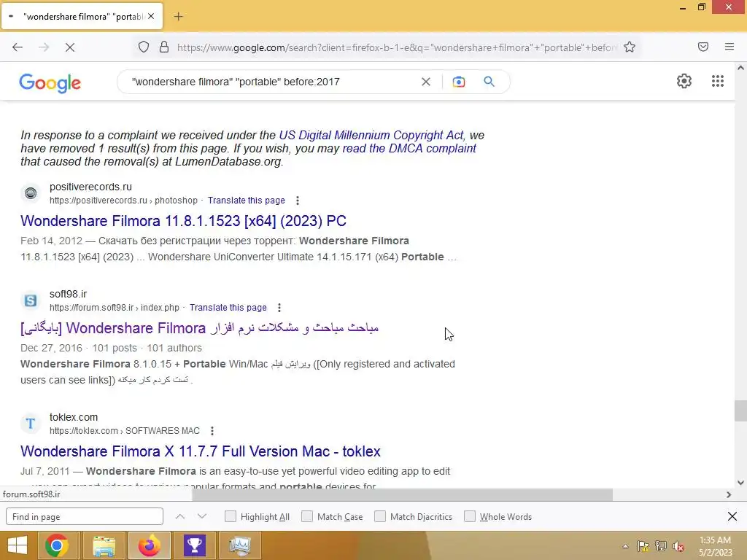Enable Match Case checkbox

point(307,516)
